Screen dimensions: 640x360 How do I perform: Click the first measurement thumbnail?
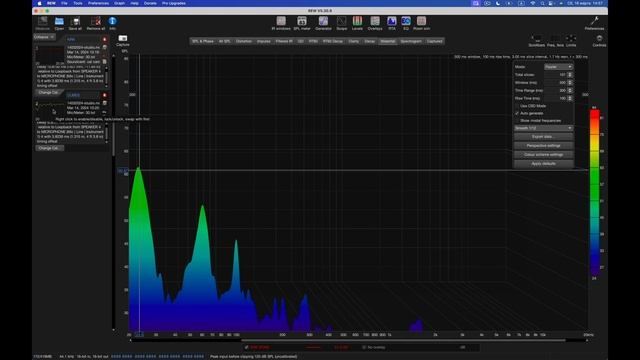(x=50, y=54)
